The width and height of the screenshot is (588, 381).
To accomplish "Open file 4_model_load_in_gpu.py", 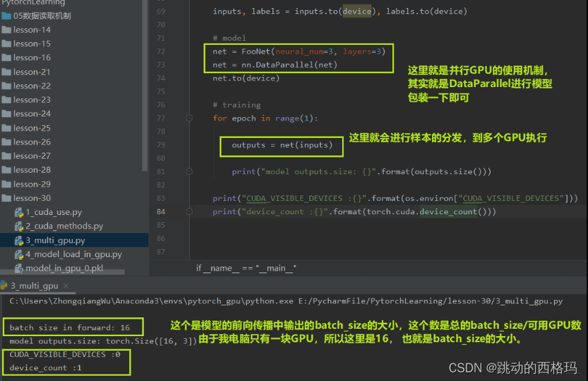I will coord(74,254).
